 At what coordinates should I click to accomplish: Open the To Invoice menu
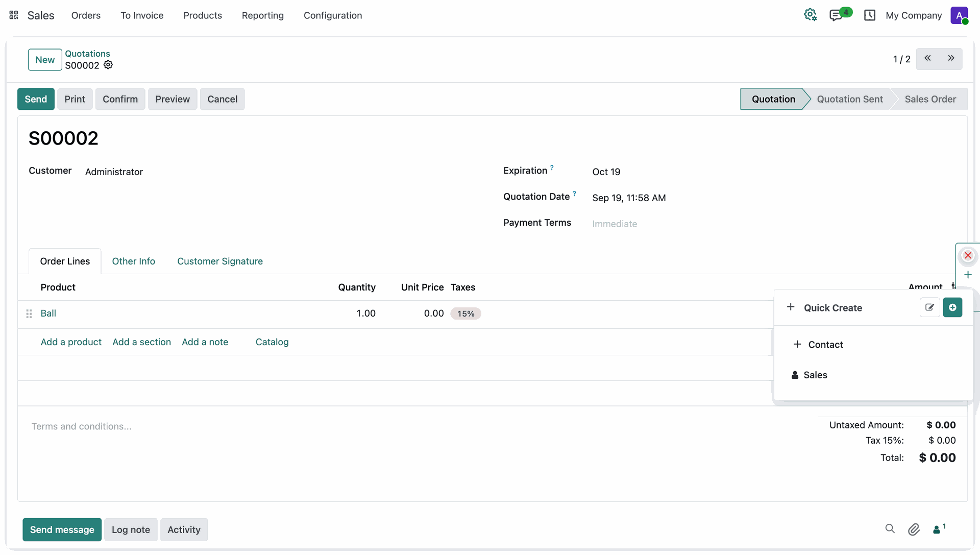click(142, 15)
